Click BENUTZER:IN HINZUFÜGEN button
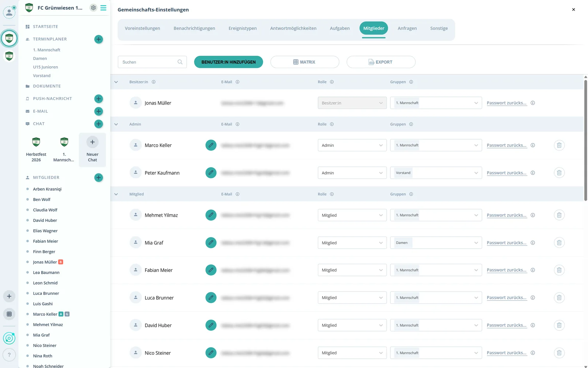This screenshot has height=368, width=588. point(229,62)
